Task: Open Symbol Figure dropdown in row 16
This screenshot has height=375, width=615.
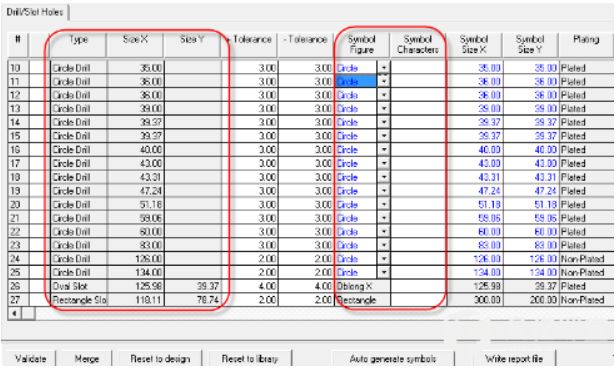Action: (x=384, y=149)
